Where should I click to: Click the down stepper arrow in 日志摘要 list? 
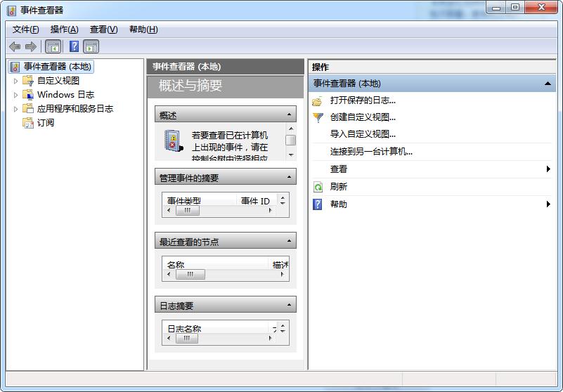tap(283, 331)
